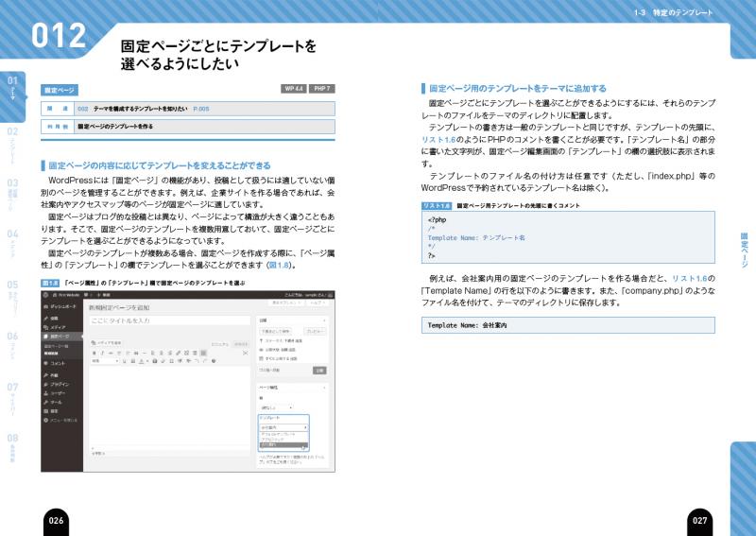
Task: Open the 表示オプション tab at the top right
Action: click(287, 303)
